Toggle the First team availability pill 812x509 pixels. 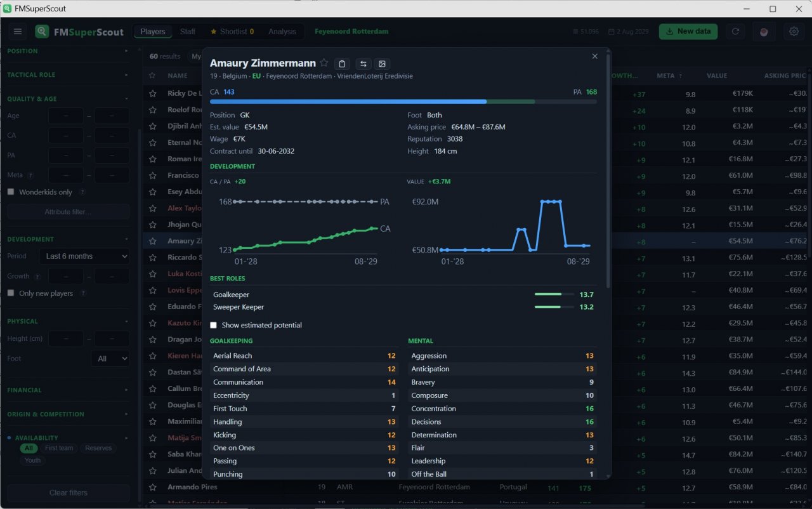[59, 448]
